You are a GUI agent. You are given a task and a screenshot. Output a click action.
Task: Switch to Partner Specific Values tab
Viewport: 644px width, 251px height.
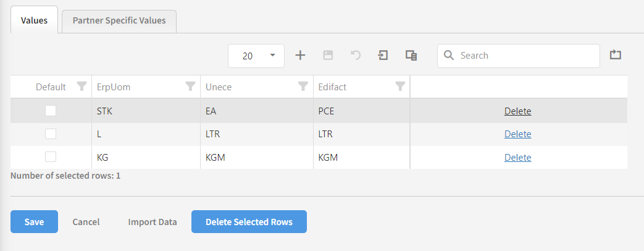click(119, 20)
